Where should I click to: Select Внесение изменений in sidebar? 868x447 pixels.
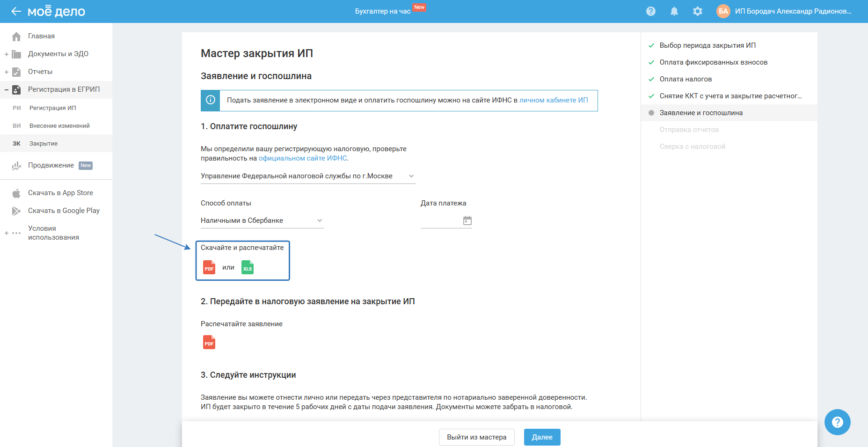[59, 126]
